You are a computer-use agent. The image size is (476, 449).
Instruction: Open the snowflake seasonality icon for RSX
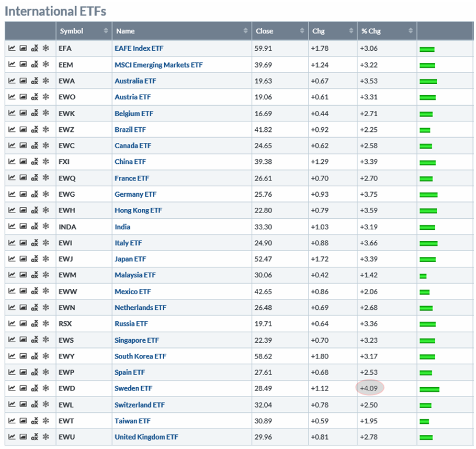[x=46, y=324]
